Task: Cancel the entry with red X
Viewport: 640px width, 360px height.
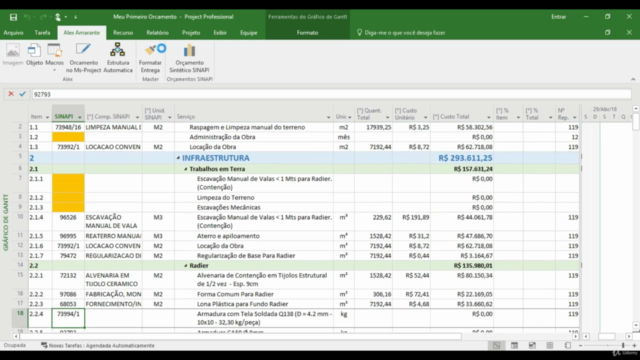Action: (11, 94)
